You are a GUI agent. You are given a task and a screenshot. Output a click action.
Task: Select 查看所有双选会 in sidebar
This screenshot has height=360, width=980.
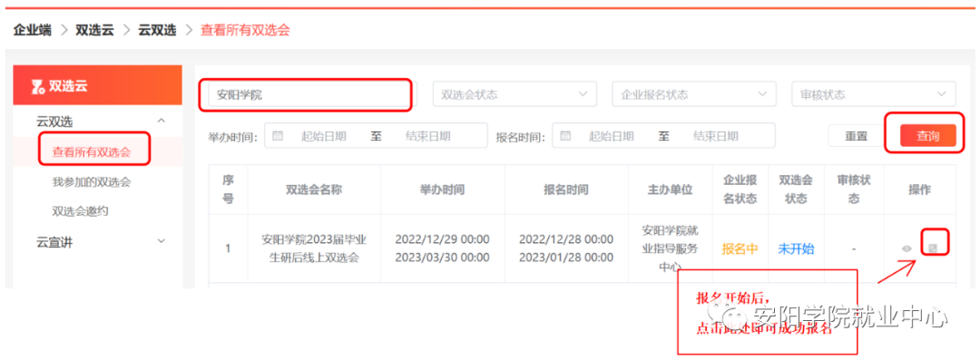(x=92, y=151)
